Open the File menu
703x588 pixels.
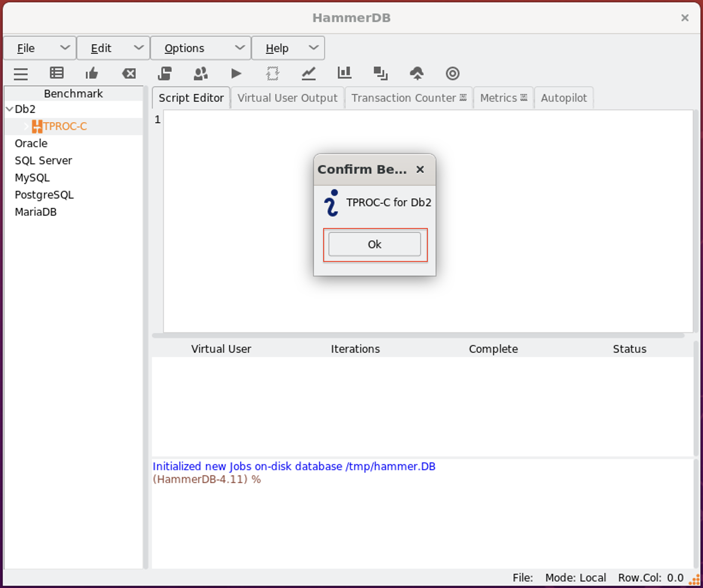[40, 48]
